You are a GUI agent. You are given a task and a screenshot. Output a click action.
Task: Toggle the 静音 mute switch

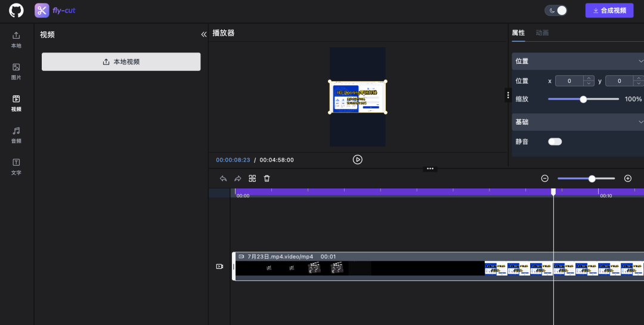pos(555,142)
